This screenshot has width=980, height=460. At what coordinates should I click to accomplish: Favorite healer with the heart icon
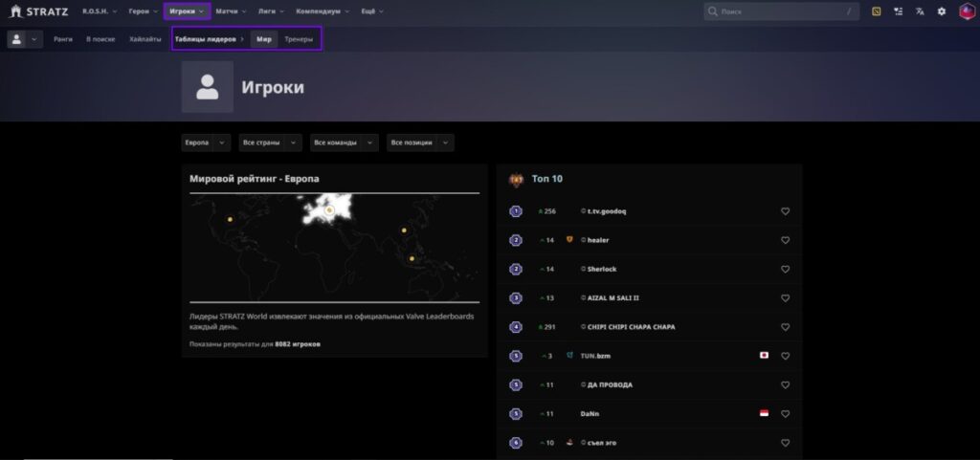(x=785, y=240)
